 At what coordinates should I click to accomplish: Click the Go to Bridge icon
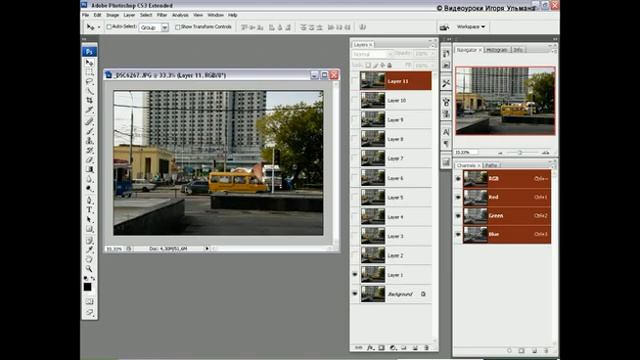pos(444,27)
